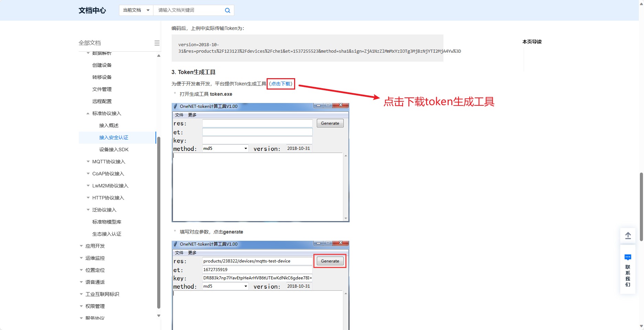Expand the 位置定位 section
Image resolution: width=644 pixels, height=330 pixels.
point(95,270)
